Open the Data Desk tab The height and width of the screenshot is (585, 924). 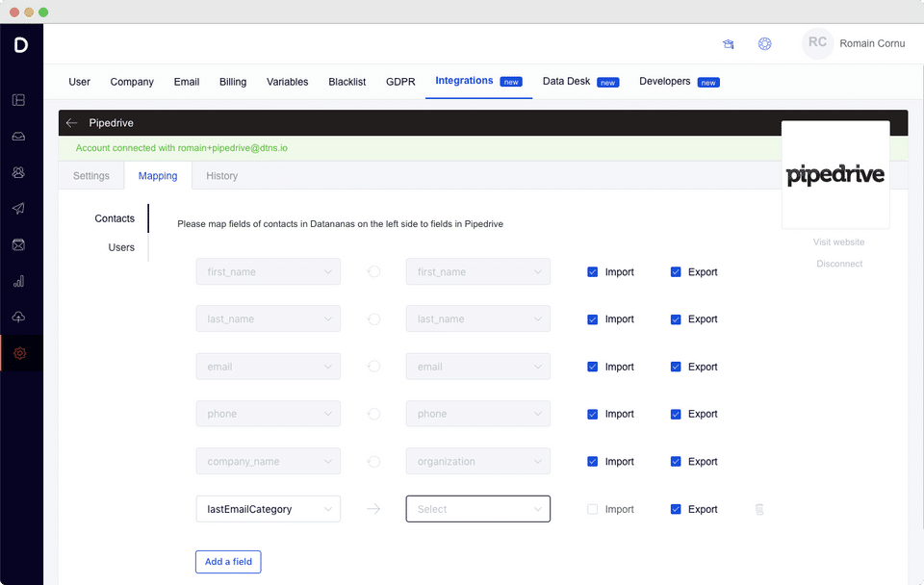click(580, 81)
